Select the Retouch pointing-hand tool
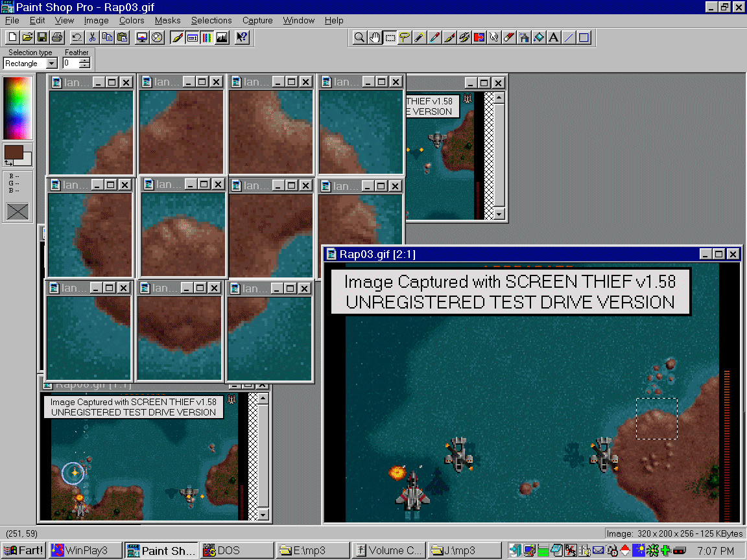This screenshot has width=747, height=560. [494, 38]
